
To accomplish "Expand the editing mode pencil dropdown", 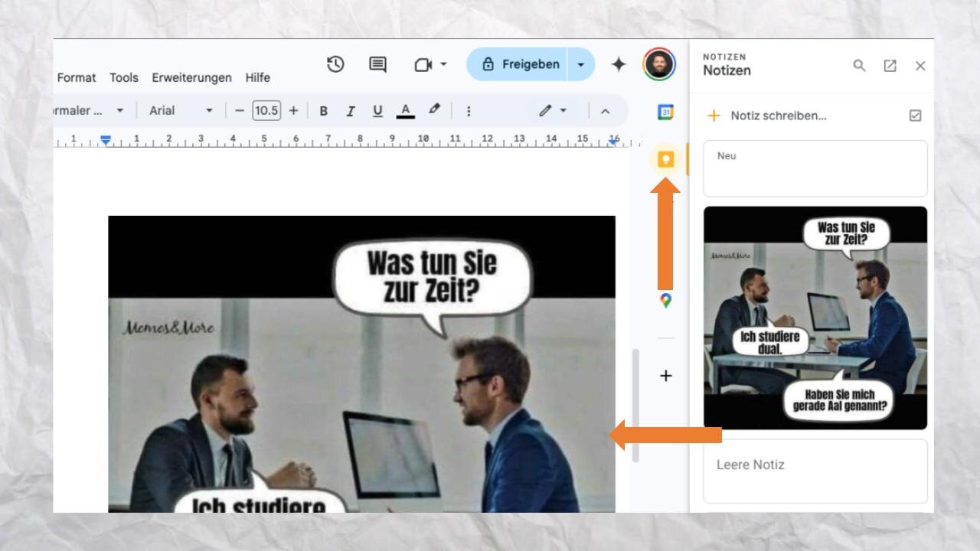I will click(x=552, y=110).
